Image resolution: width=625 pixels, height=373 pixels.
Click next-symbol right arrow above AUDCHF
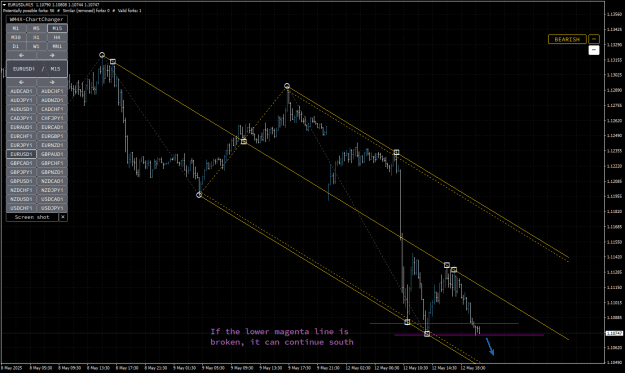point(52,82)
